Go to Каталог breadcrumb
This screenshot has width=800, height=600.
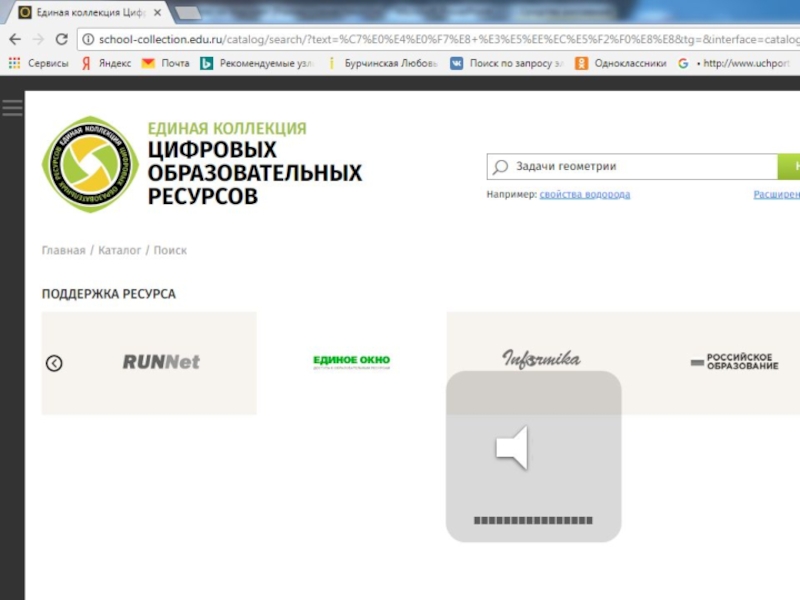coord(119,251)
